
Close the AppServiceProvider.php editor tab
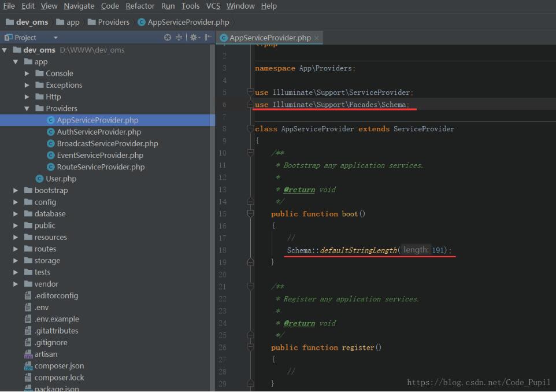[317, 38]
